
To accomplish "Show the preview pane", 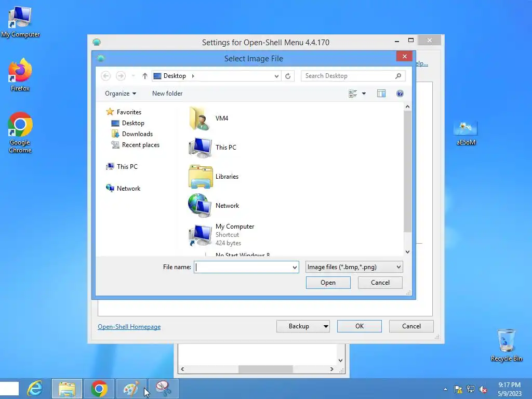I will tap(381, 94).
